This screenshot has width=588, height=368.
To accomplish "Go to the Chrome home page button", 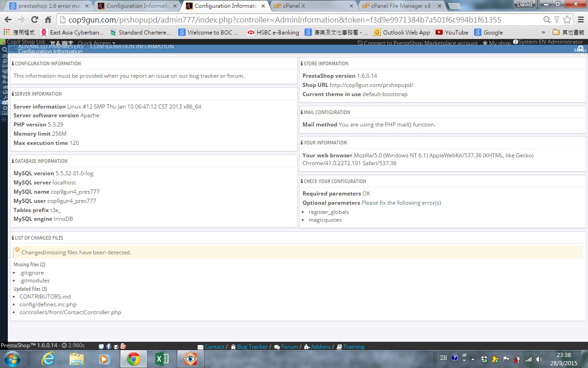I will (x=48, y=20).
